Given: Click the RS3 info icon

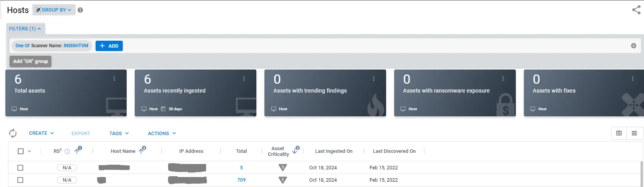Looking at the screenshot, I should tap(67, 151).
